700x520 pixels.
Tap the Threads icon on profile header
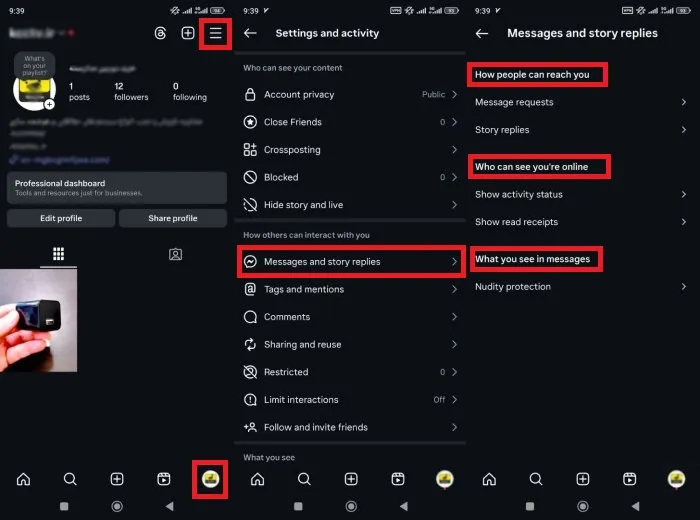click(160, 33)
